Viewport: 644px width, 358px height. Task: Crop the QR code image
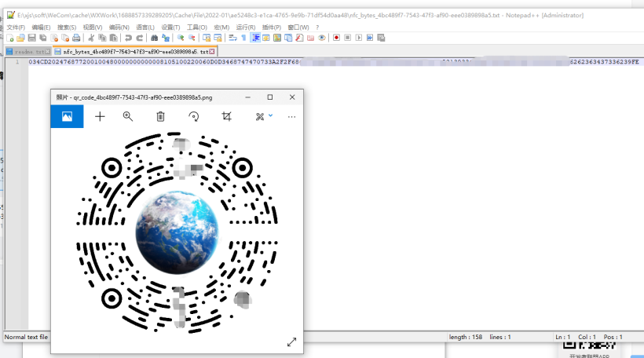(x=226, y=117)
